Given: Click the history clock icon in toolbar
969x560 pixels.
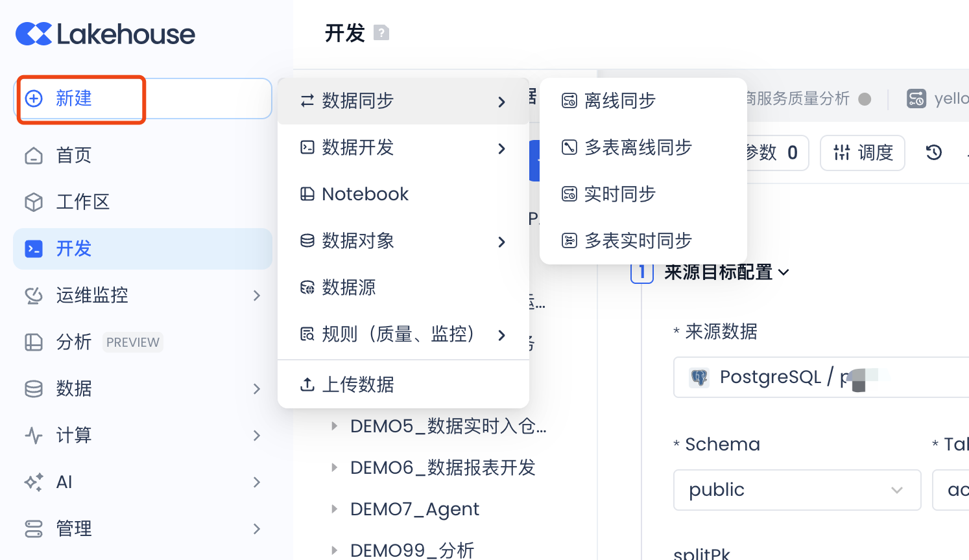Looking at the screenshot, I should click(933, 152).
